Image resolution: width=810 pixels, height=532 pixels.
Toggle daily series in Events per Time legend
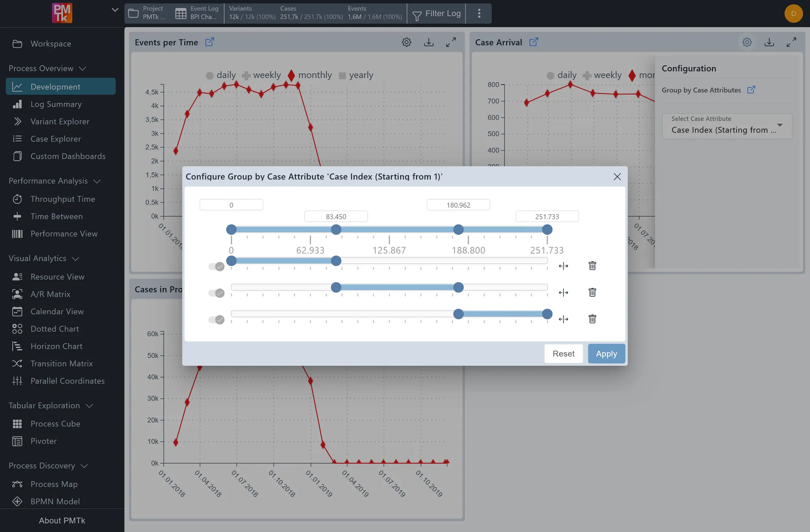[x=221, y=75]
